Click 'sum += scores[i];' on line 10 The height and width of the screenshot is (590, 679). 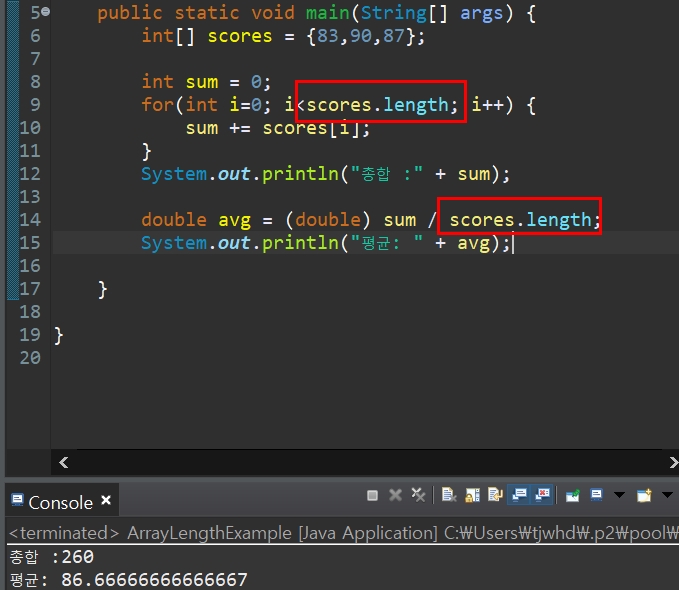pyautogui.click(x=278, y=128)
